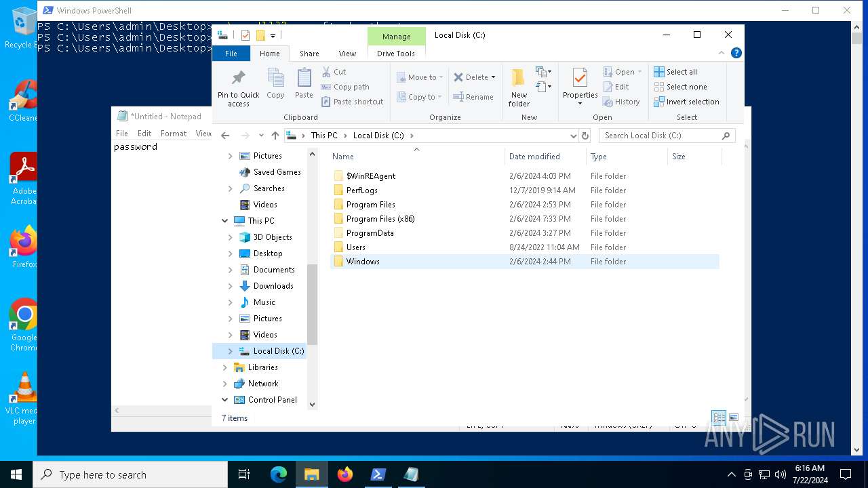Create a New folder

[x=519, y=87]
